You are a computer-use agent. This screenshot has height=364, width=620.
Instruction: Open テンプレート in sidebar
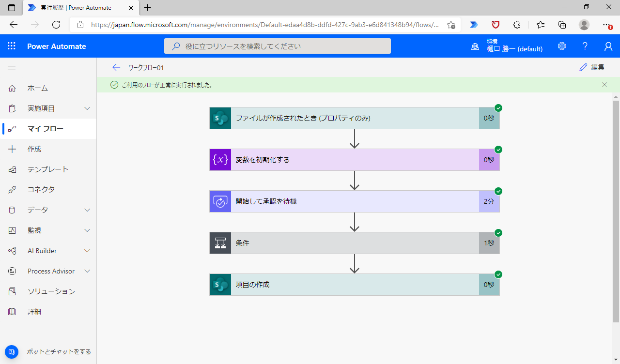[x=48, y=169]
